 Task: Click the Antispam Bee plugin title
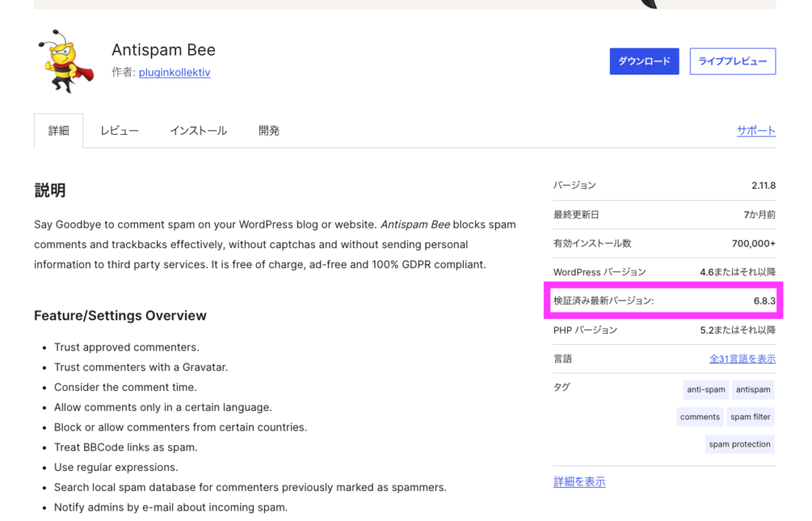tap(163, 49)
